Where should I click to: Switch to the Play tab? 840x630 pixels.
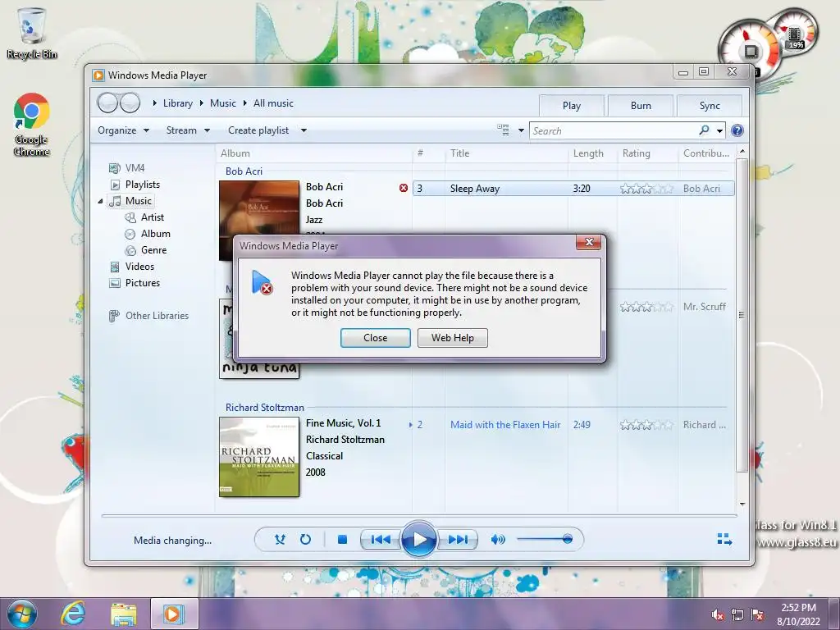tap(572, 106)
